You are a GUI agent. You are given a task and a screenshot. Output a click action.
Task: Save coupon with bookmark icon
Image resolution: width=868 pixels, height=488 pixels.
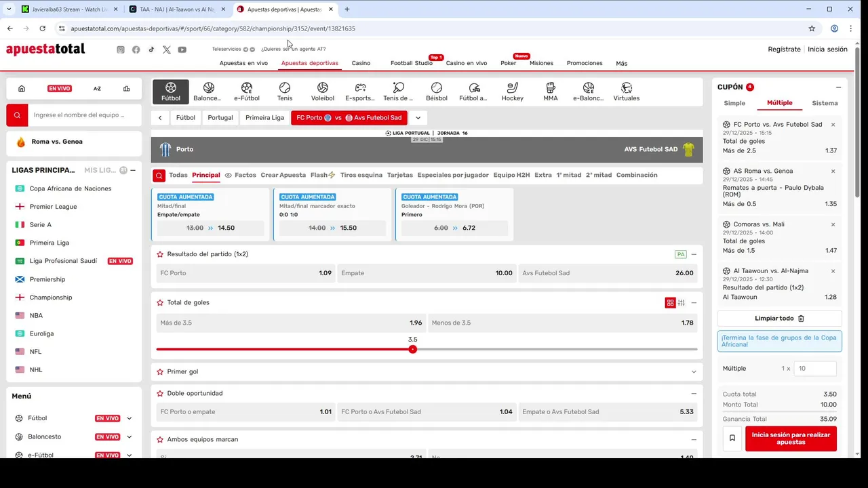(x=732, y=439)
